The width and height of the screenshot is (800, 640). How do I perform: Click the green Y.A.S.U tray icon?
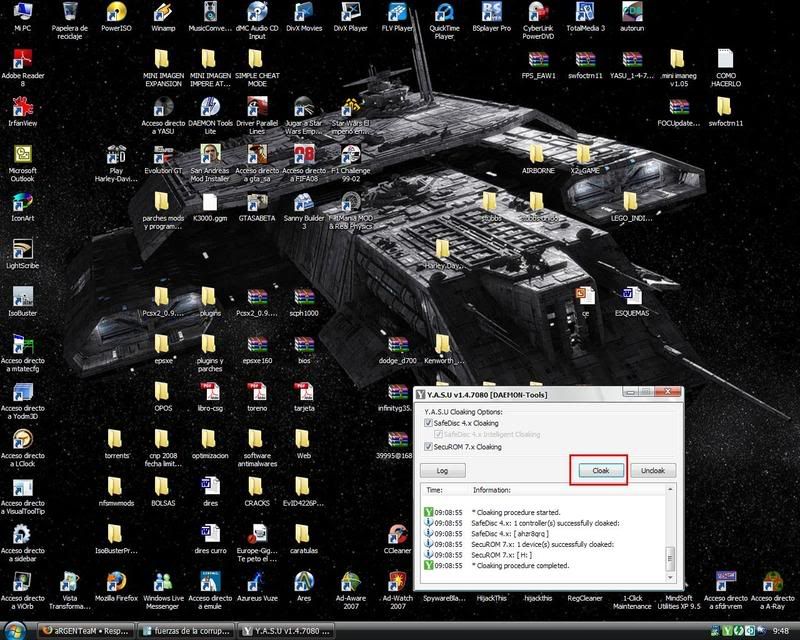[x=727, y=631]
